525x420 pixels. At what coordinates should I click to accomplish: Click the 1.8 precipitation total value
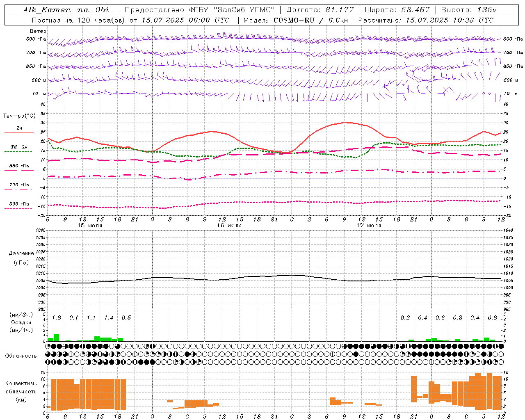pyautogui.click(x=56, y=318)
